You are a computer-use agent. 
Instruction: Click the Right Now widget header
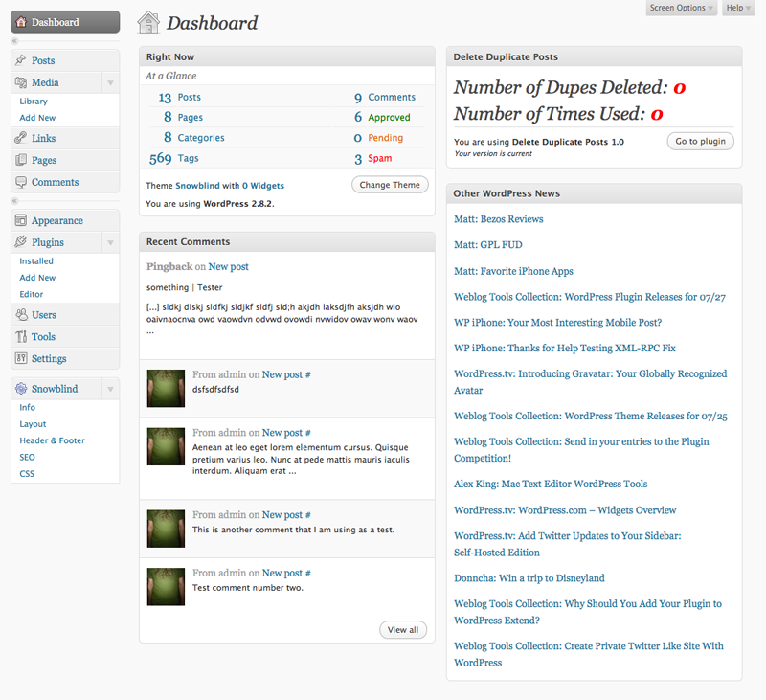pos(287,56)
